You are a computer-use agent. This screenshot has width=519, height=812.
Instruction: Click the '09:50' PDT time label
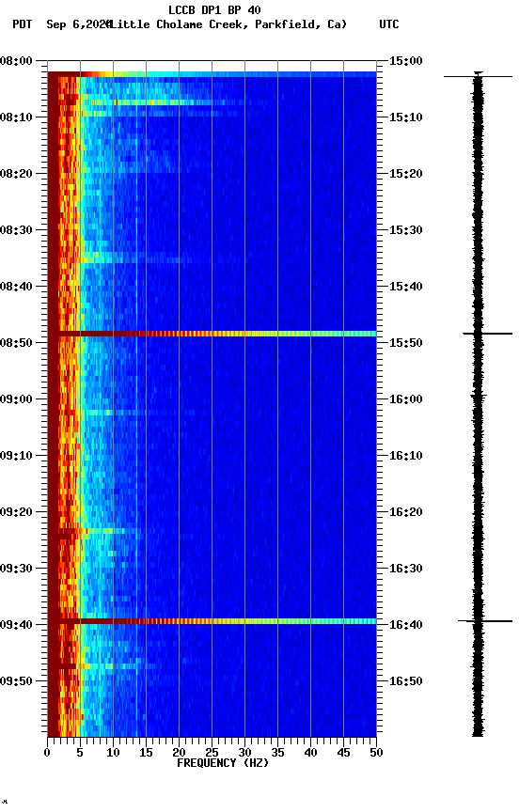pos(16,681)
